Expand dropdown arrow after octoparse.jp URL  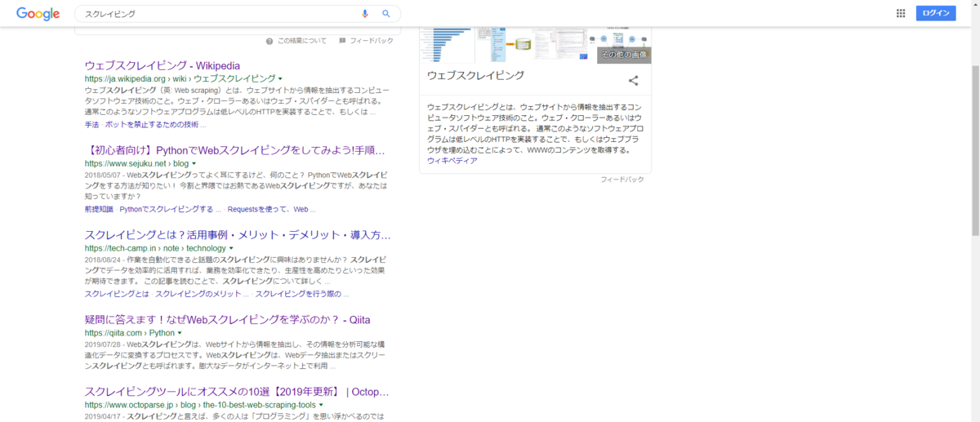coord(321,405)
